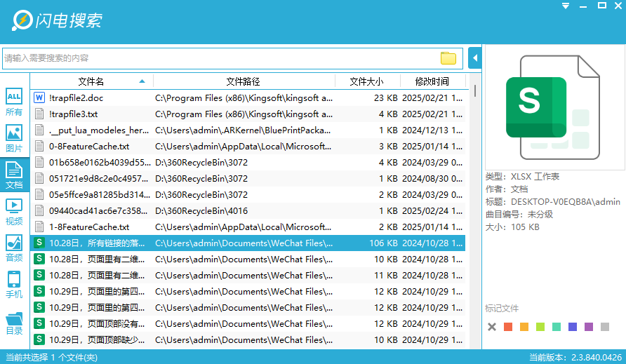Collapse the preview panel with arrow
This screenshot has height=364, width=626.
475,58
